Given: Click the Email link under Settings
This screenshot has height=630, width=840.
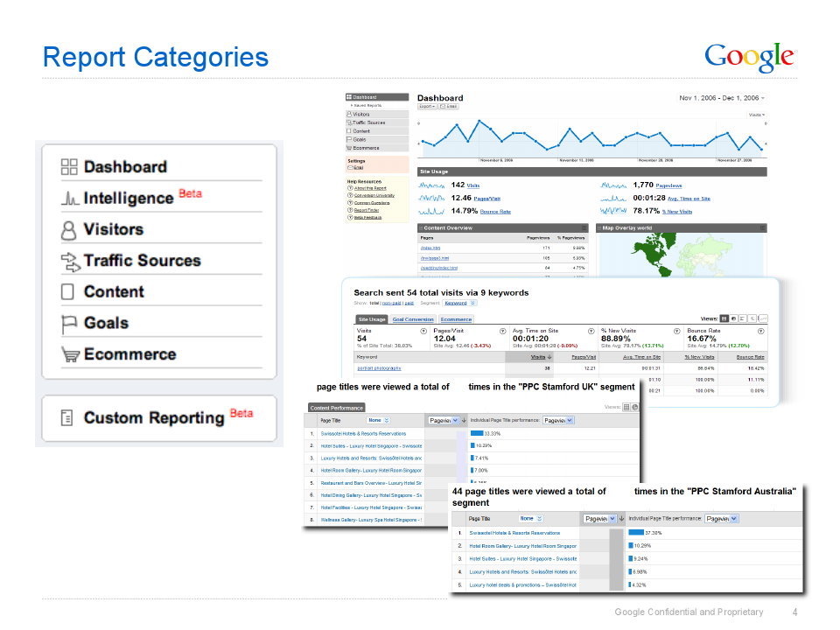Looking at the screenshot, I should pyautogui.click(x=357, y=168).
